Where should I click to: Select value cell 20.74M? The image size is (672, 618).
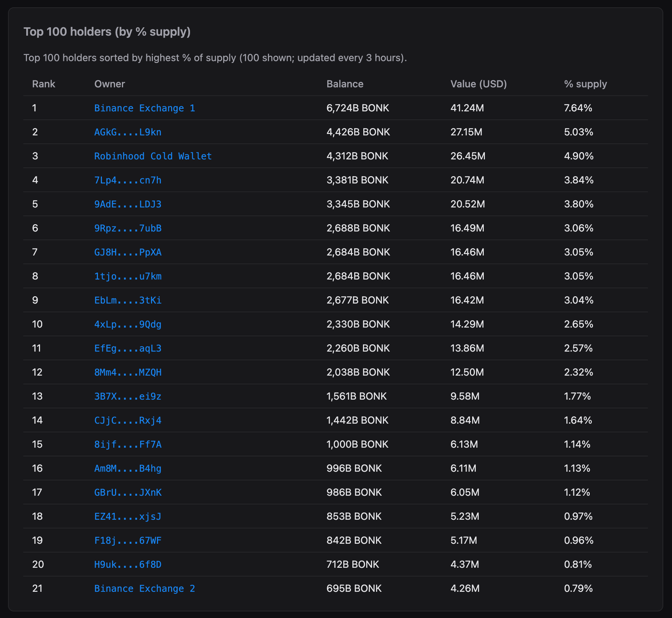click(x=467, y=180)
